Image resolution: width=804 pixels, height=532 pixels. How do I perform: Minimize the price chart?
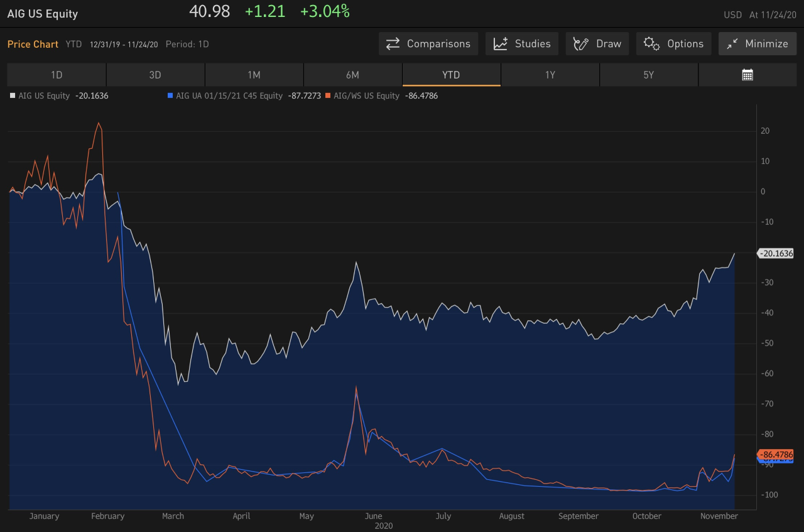tap(758, 44)
